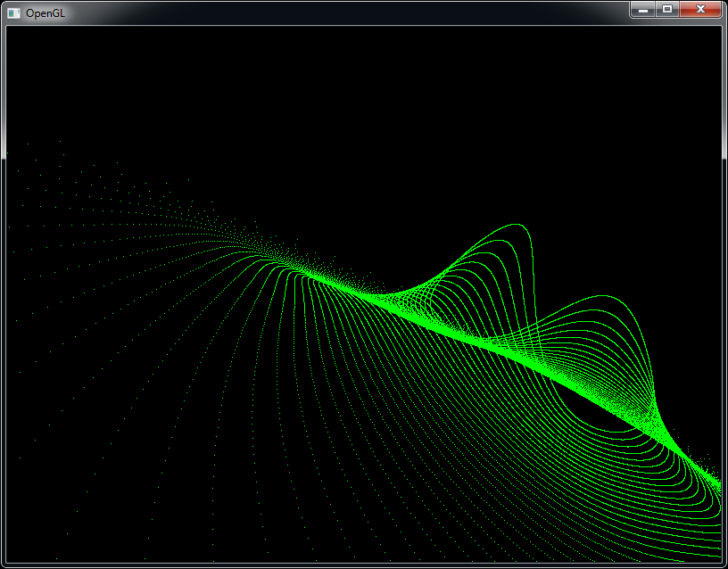Screen dimensions: 728x569
Task: Minimize the OpenGL window
Action: click(x=643, y=10)
